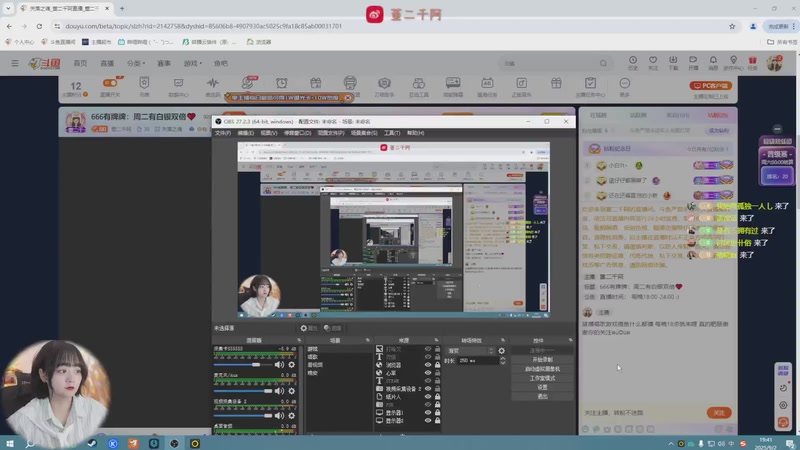800x450 pixels.
Task: Mute the first mixer channel speaker icon
Action: click(x=279, y=365)
